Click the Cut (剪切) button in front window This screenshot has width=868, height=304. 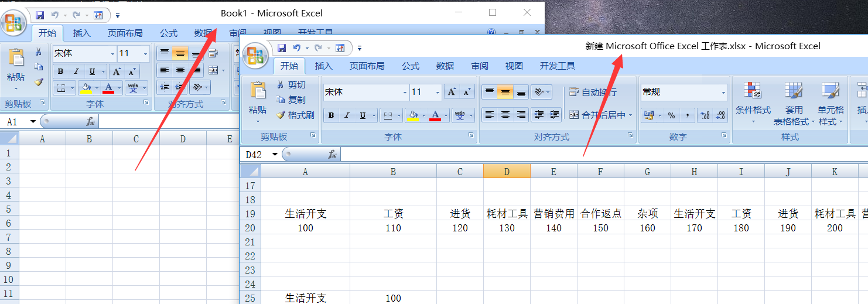coord(291,85)
